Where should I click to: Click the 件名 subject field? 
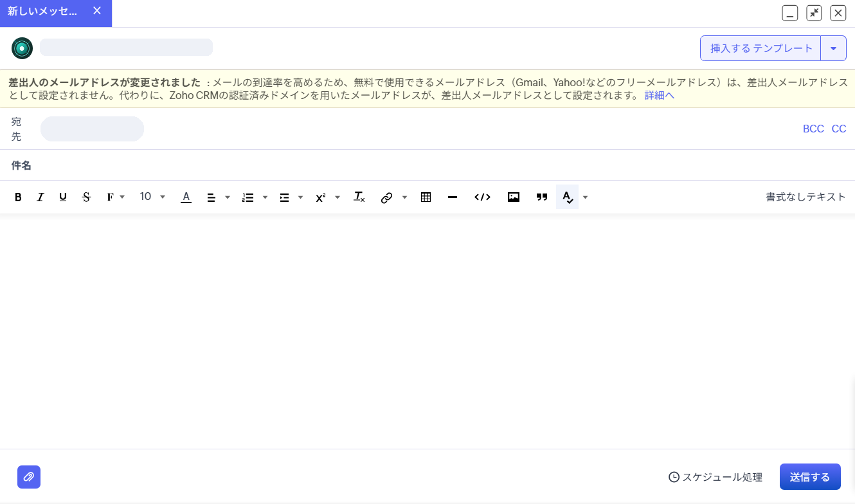pos(428,165)
